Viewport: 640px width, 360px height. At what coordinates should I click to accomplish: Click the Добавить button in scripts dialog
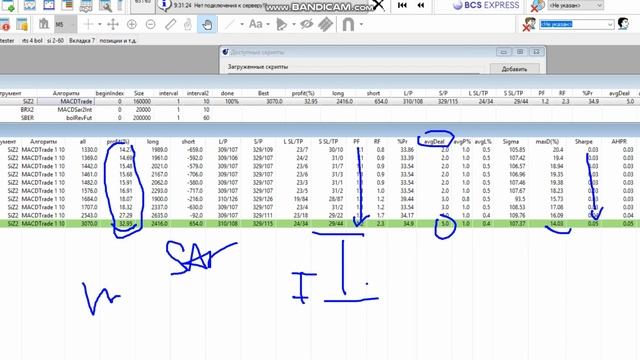click(514, 69)
